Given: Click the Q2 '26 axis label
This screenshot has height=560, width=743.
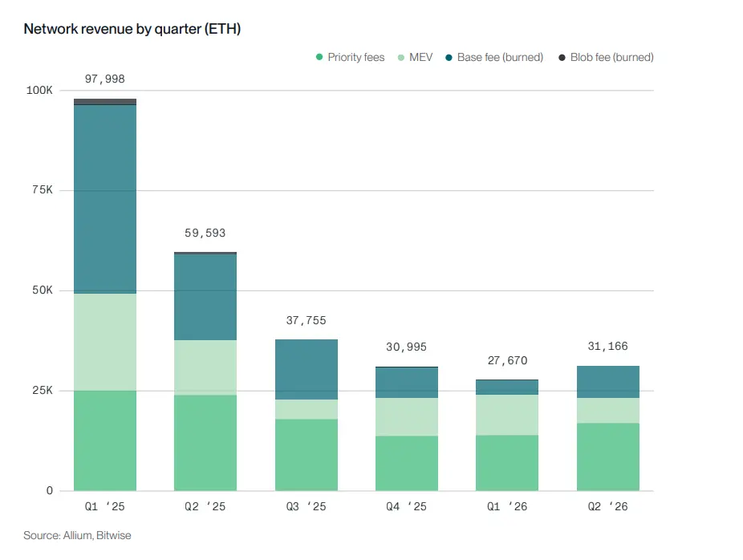Looking at the screenshot, I should tap(607, 506).
